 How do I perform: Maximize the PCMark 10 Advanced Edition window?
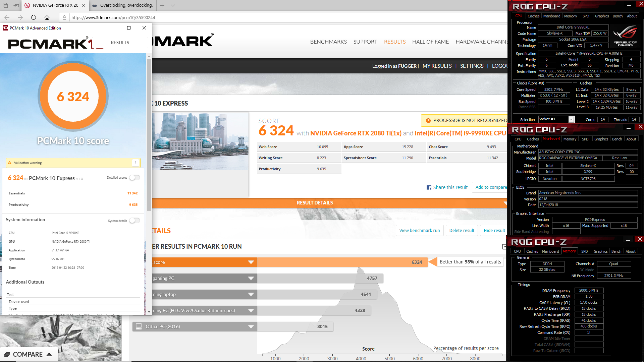pyautogui.click(x=129, y=28)
